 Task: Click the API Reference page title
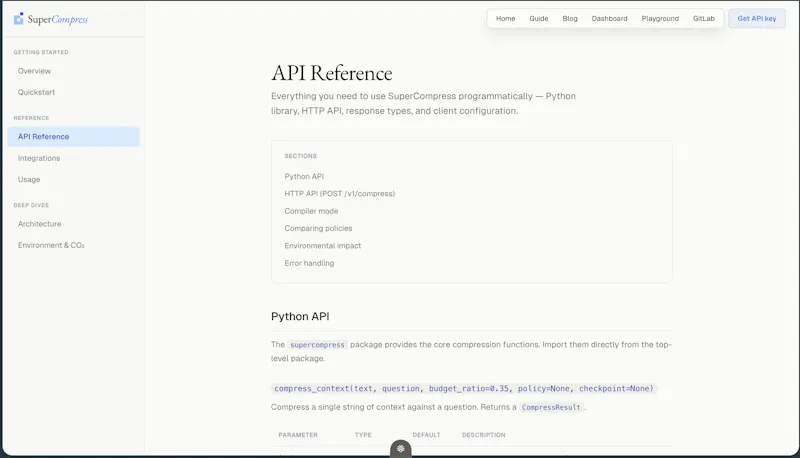pos(332,73)
